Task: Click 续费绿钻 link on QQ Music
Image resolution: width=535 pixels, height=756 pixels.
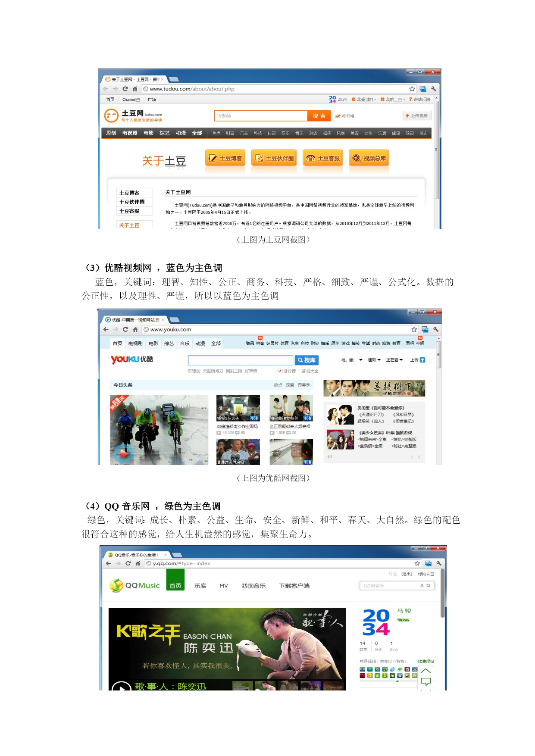Action: [426, 661]
